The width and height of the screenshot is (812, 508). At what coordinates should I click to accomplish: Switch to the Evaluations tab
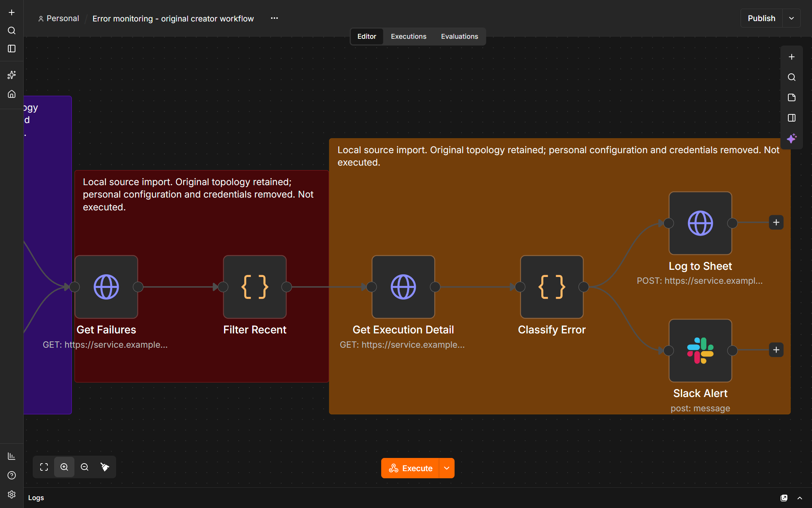click(459, 37)
